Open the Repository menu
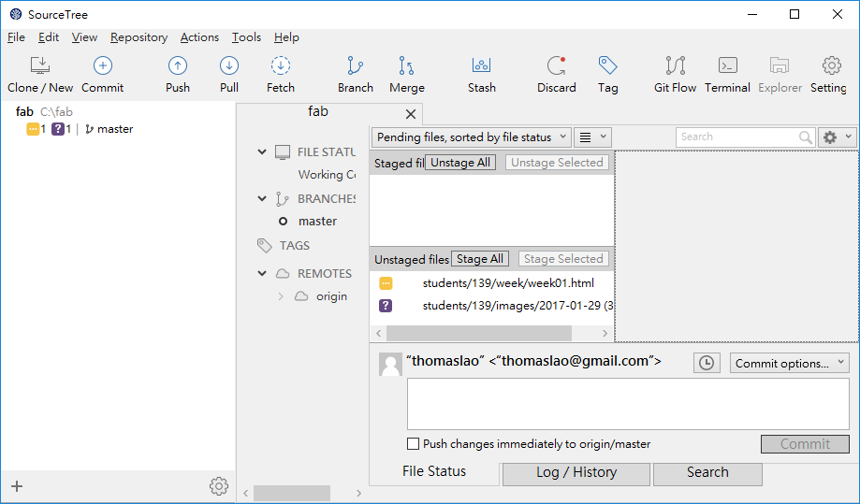860x504 pixels. (x=138, y=37)
